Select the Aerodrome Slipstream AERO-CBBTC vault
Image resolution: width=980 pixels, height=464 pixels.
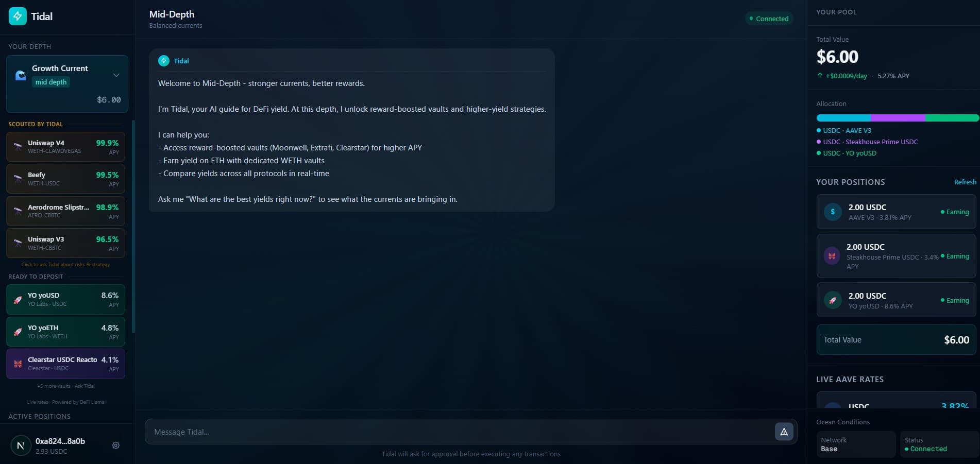(x=66, y=211)
